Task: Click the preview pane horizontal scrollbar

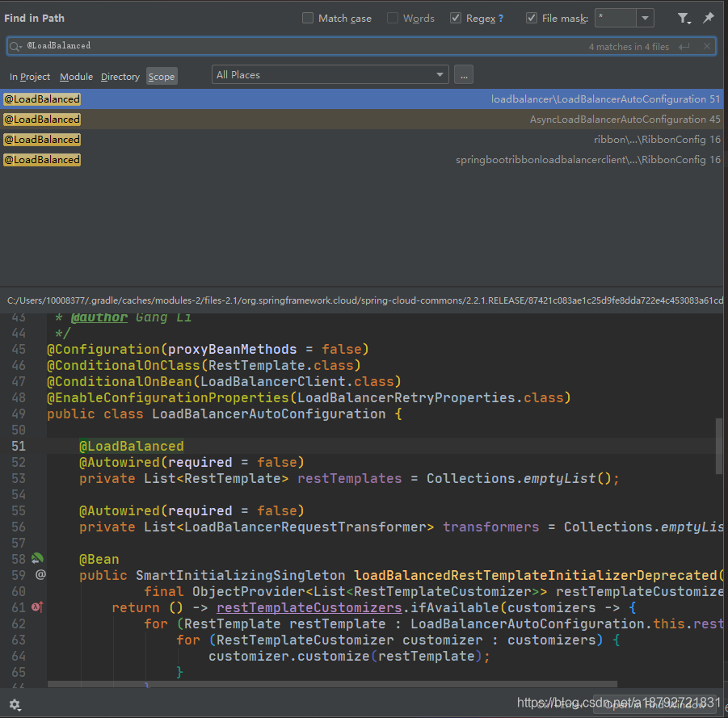Action: (332, 684)
